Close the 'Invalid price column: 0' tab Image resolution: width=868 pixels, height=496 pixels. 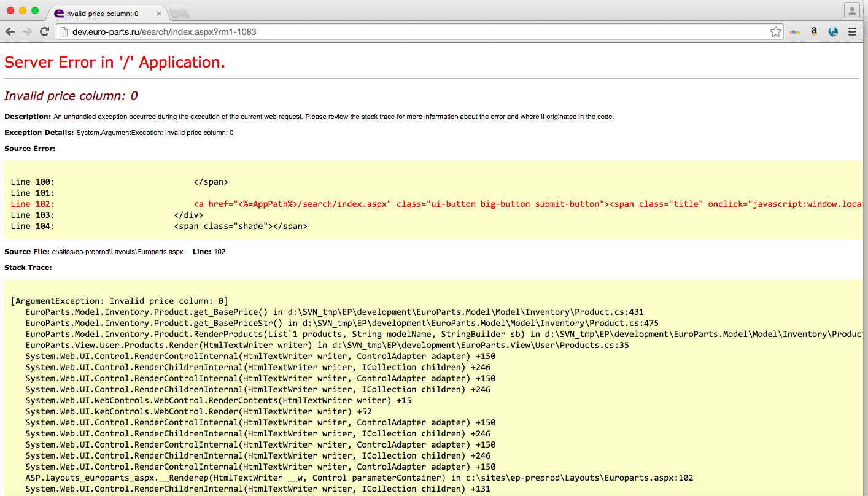158,14
